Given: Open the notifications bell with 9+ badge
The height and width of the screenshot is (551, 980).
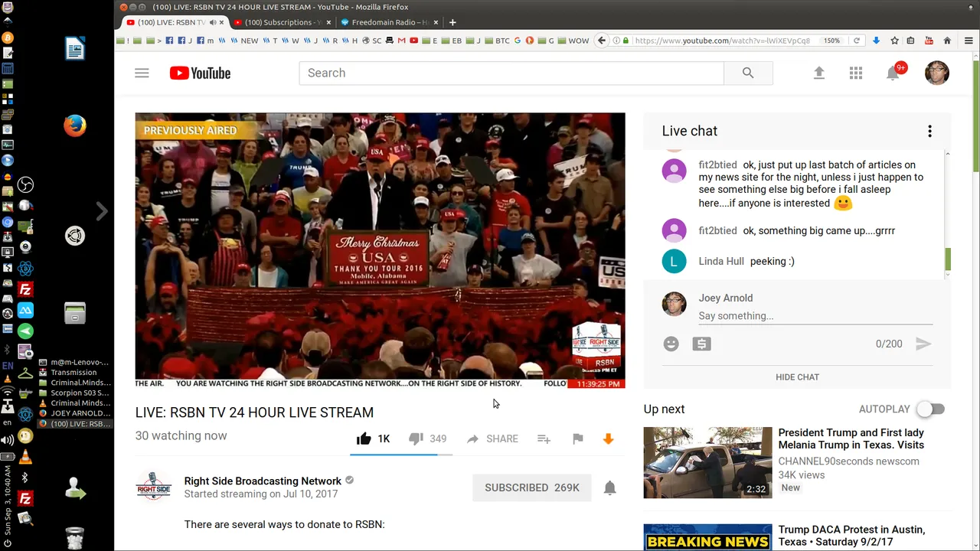Looking at the screenshot, I should 893,73.
